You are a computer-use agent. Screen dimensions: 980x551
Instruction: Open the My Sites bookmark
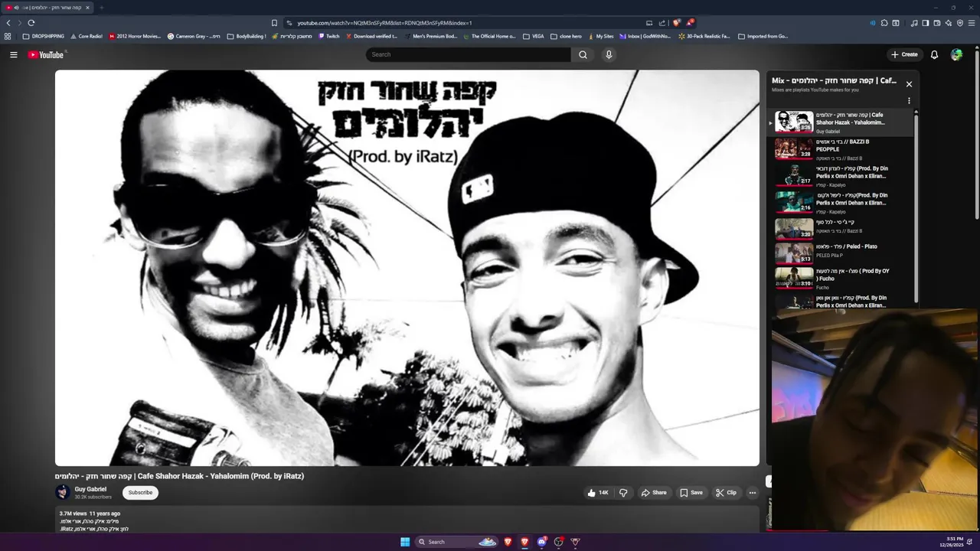tap(600, 36)
